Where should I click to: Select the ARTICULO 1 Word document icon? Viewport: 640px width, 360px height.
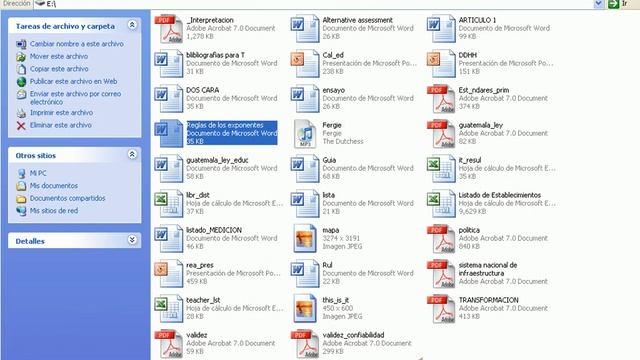coord(441,29)
